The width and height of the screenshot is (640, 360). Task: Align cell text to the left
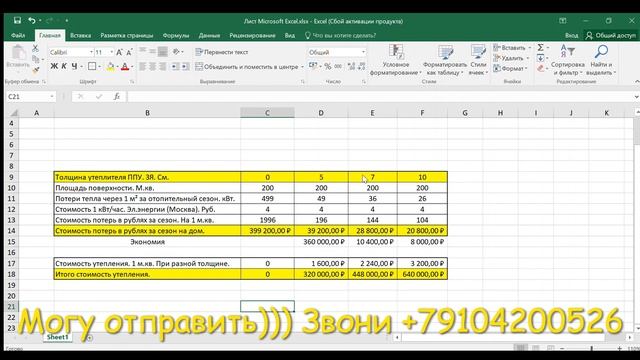pos(142,66)
